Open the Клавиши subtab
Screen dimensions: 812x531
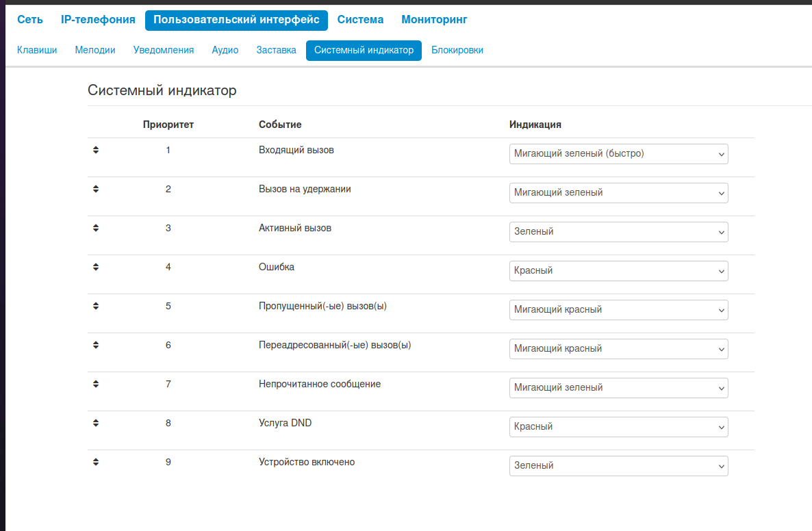pos(37,50)
